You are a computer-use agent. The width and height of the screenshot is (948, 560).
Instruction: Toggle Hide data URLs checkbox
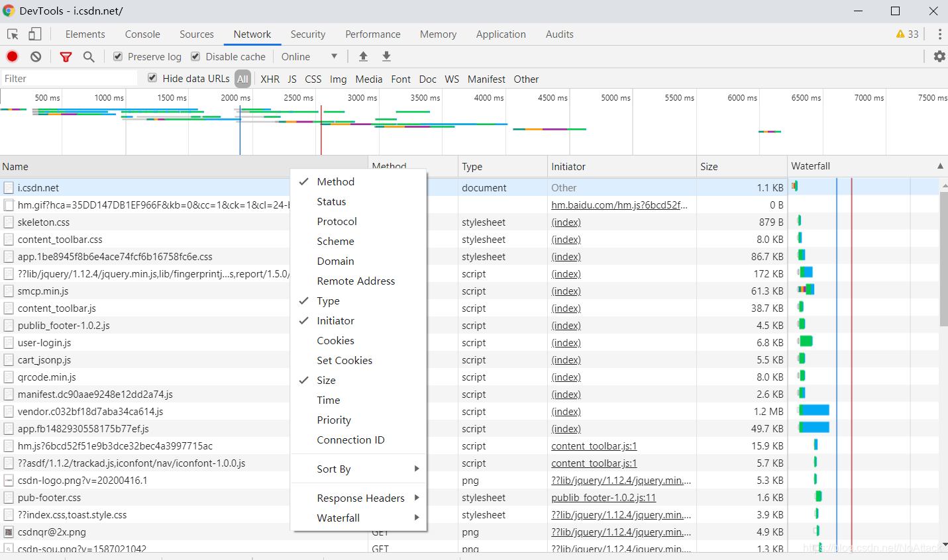[152, 78]
